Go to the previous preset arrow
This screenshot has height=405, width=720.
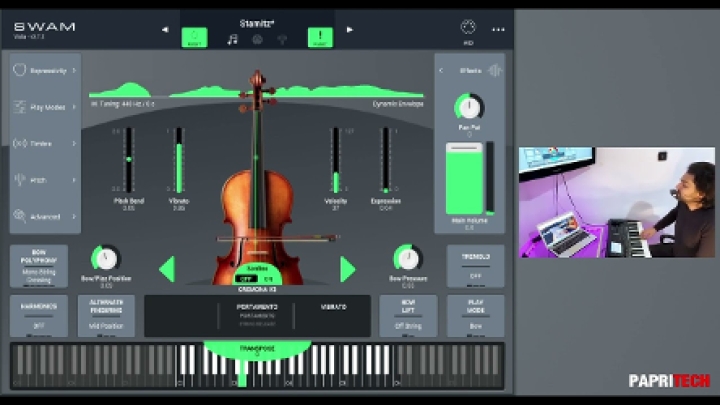pyautogui.click(x=165, y=30)
